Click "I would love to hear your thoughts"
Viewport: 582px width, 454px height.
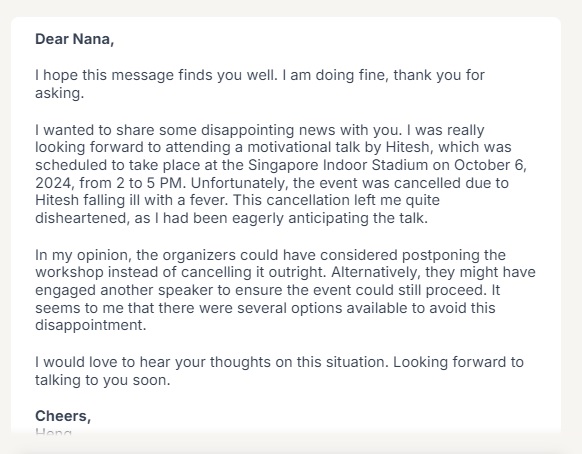pyautogui.click(x=153, y=362)
